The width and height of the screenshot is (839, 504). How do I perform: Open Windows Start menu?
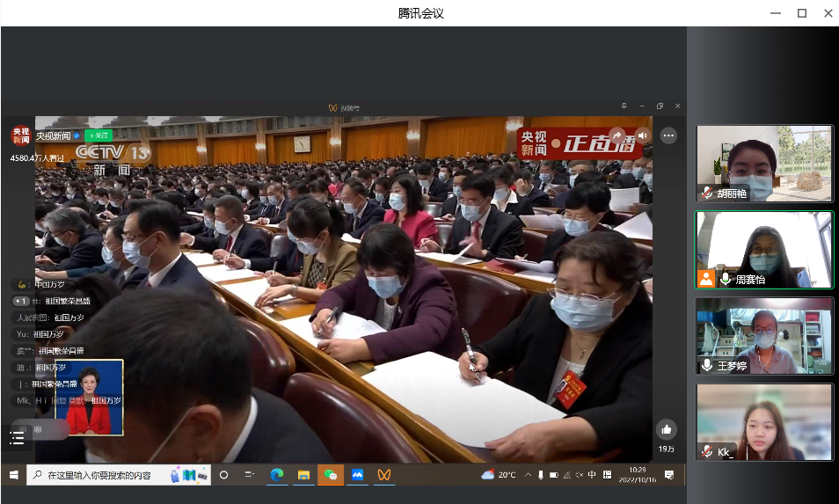[x=13, y=474]
